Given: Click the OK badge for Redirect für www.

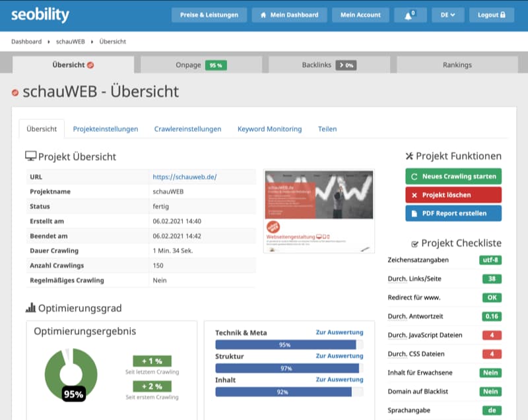Looking at the screenshot, I should [x=492, y=297].
